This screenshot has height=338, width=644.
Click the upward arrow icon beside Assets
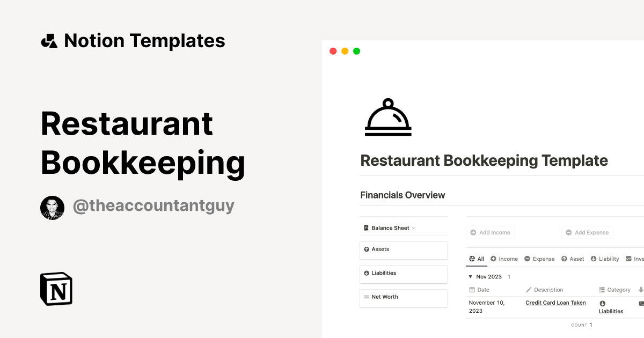367,249
